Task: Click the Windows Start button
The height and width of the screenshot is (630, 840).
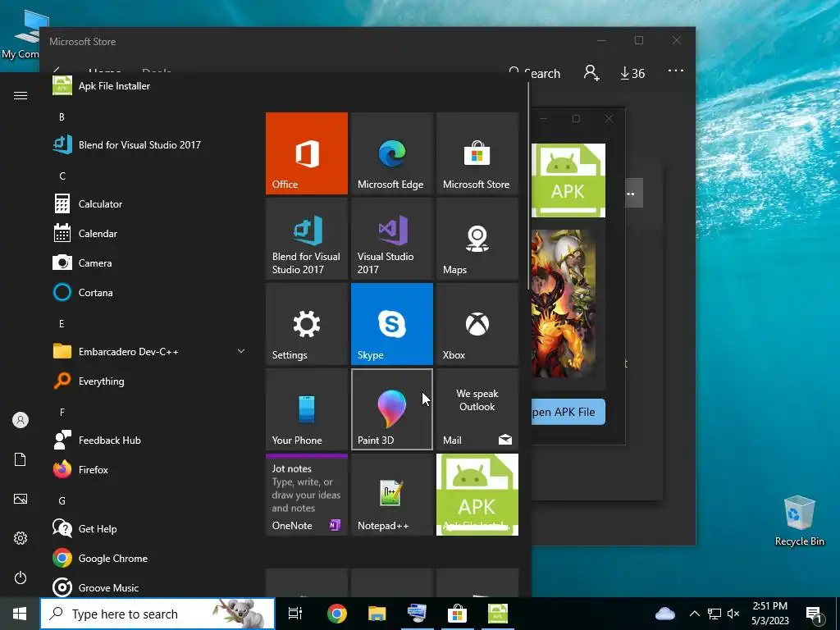Action: pyautogui.click(x=20, y=614)
